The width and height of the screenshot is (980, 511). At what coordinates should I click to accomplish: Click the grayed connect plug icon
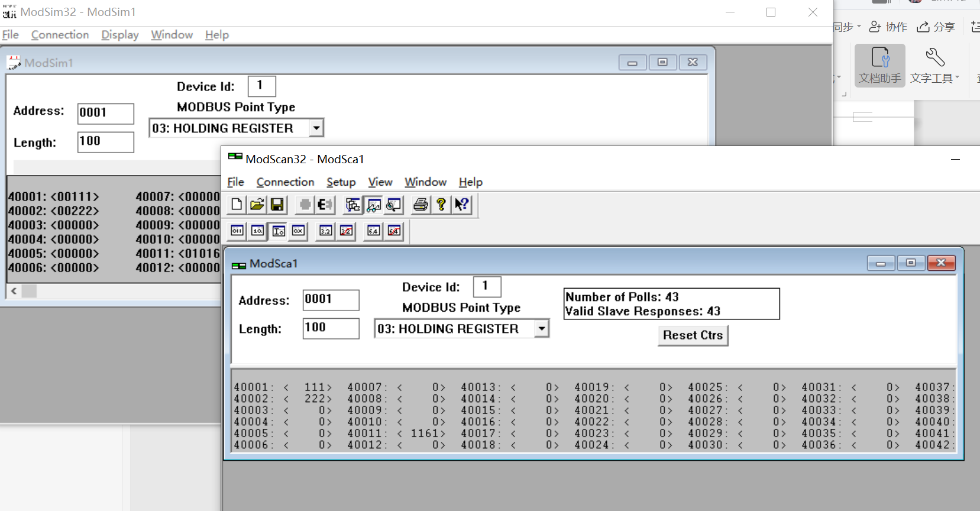(305, 205)
